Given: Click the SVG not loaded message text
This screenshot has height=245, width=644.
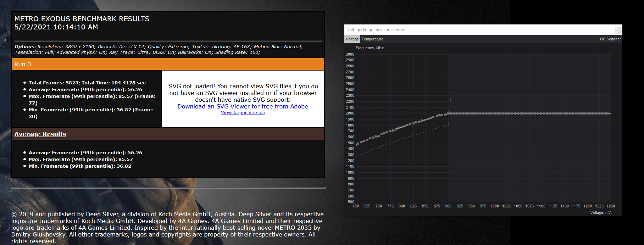Looking at the screenshot, I should tap(243, 93).
